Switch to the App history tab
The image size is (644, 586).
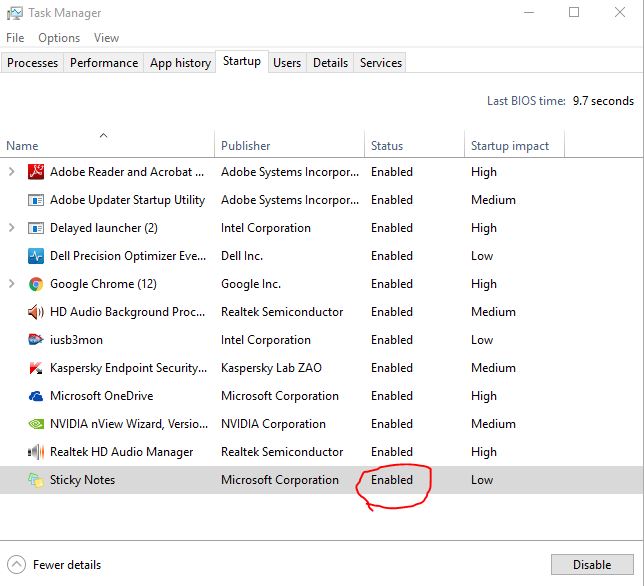pyautogui.click(x=180, y=63)
